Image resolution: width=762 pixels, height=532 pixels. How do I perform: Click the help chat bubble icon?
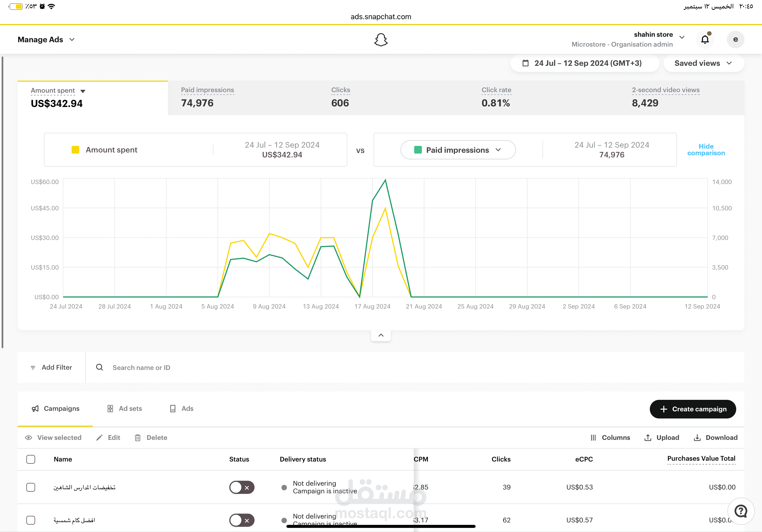[x=741, y=511]
